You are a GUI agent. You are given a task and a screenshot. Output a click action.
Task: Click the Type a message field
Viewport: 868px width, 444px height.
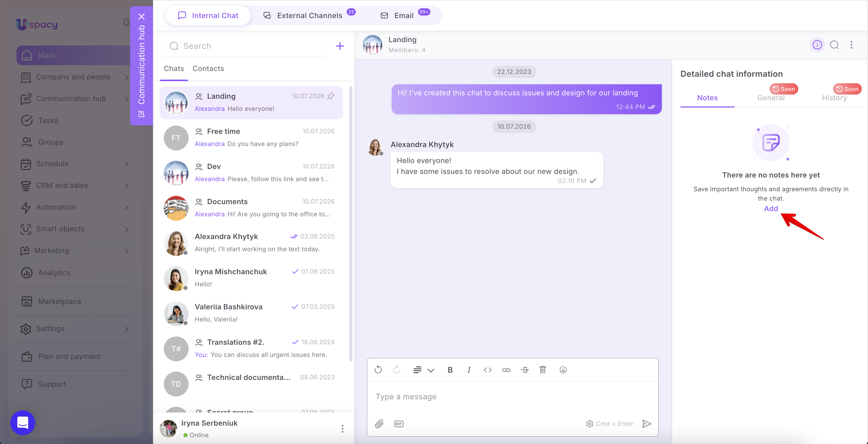point(513,397)
